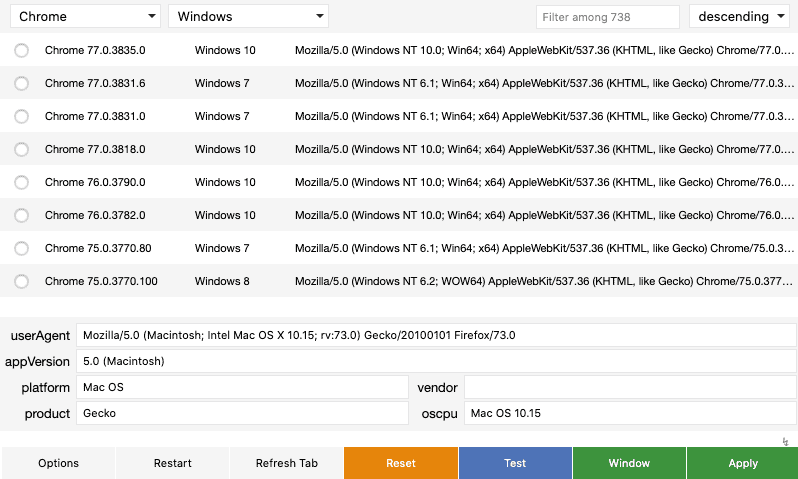Click the user agent string of Chrome 76.0.3790.0 row
The image size is (798, 479).
(545, 182)
